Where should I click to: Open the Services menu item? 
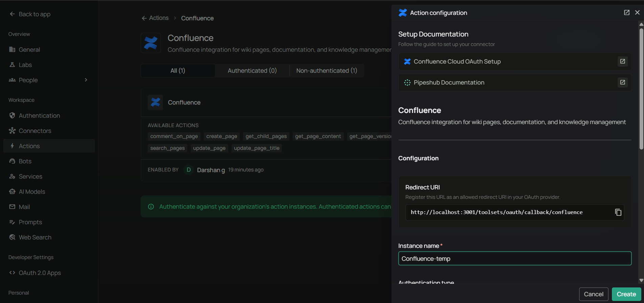[49, 176]
